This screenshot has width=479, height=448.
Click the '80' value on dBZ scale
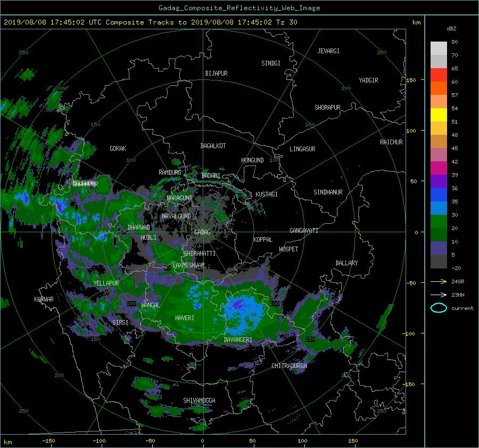click(x=455, y=42)
